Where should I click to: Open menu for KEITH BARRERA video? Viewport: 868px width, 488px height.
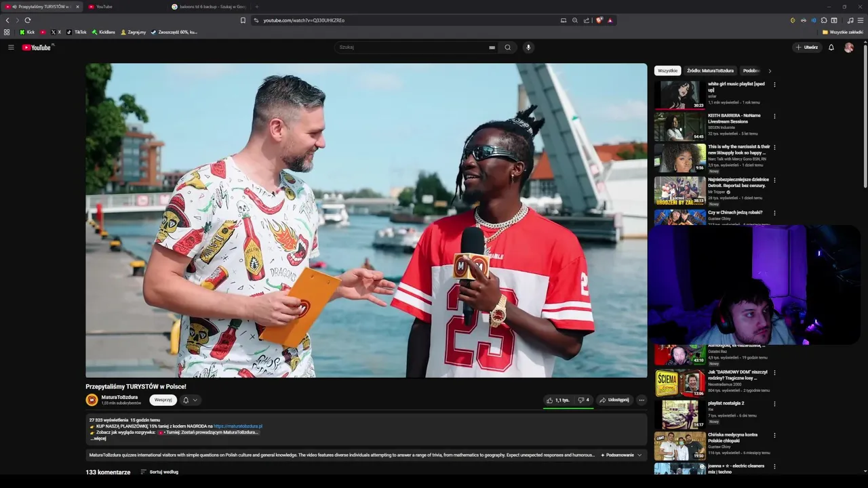774,116
